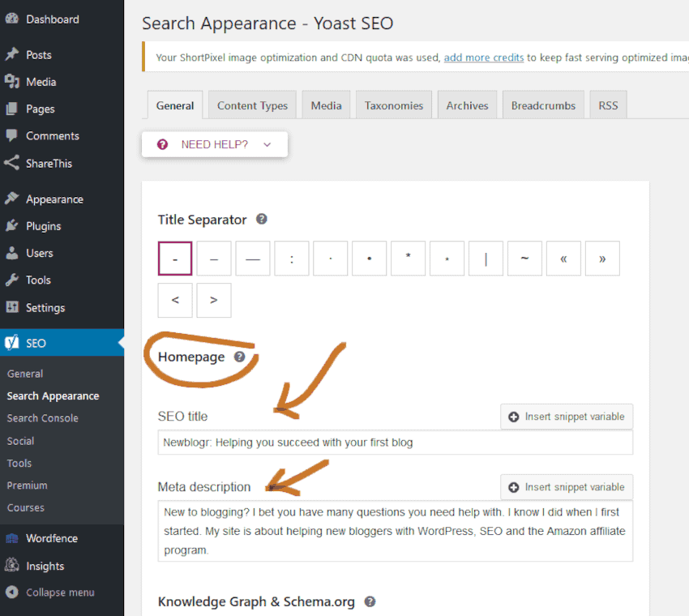Select the vertical bar title separator
This screenshot has height=616, width=689.
(486, 259)
